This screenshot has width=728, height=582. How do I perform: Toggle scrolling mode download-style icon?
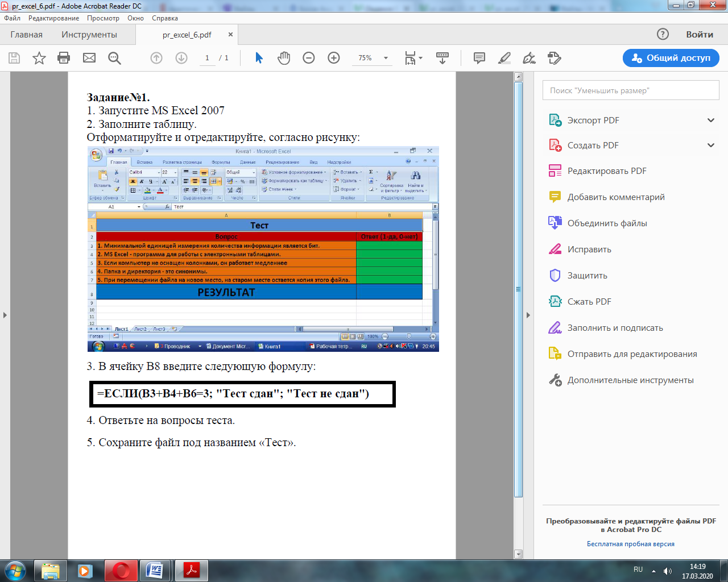[442, 58]
